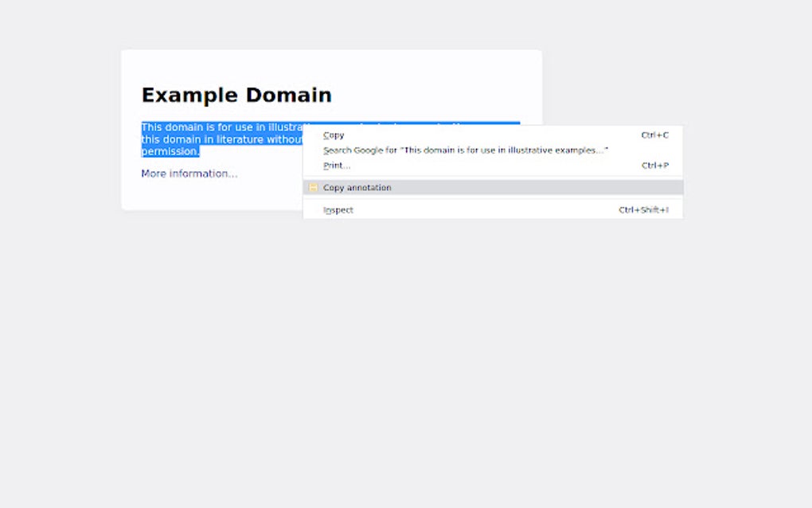
Task: Click the separator above the Inspect entry
Action: (x=492, y=198)
